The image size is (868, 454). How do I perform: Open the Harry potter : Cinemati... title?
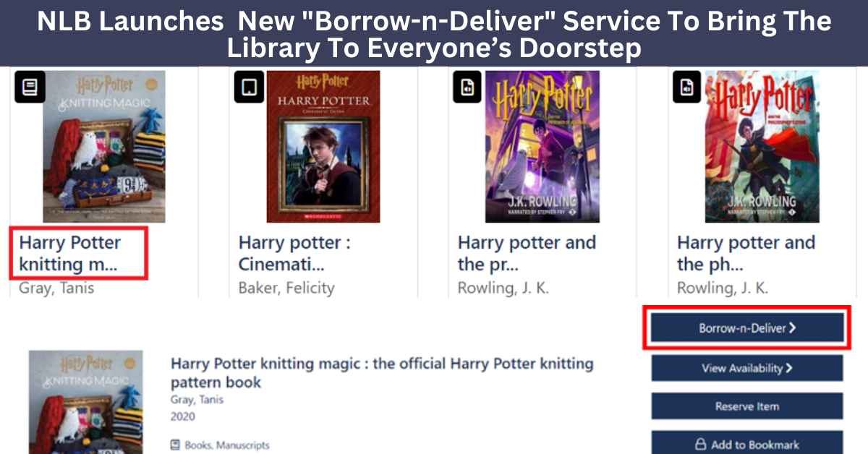click(294, 253)
